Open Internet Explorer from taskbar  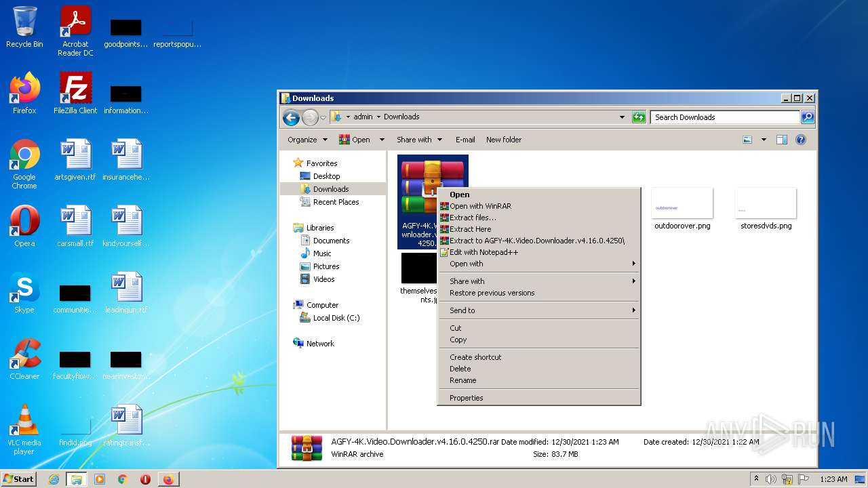click(54, 479)
